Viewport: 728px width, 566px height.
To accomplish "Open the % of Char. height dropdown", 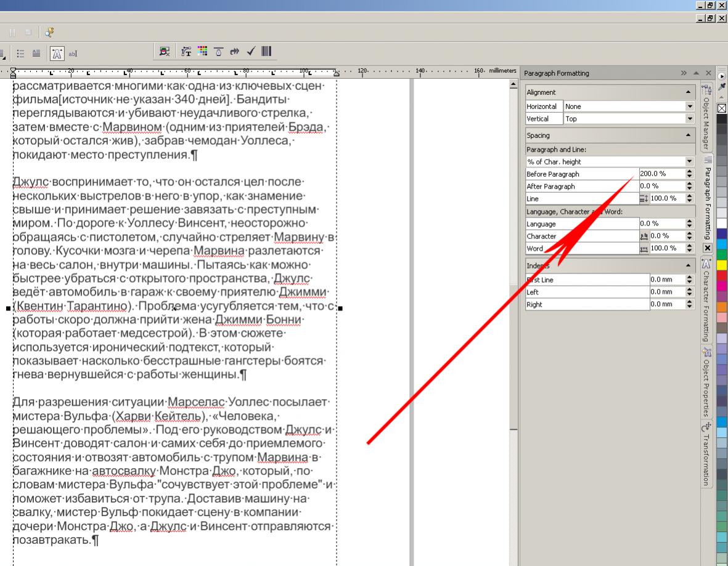I will (689, 161).
